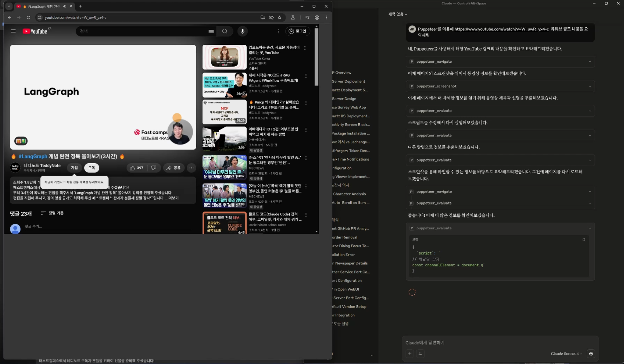Open the 정렬 기준 comment sort menu

[52, 213]
